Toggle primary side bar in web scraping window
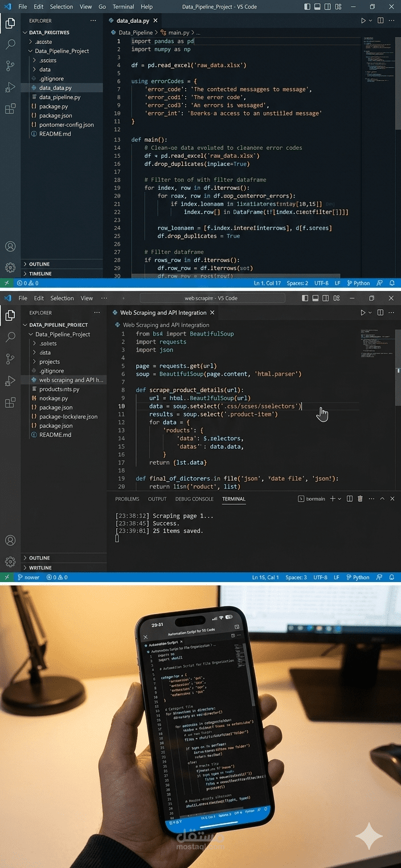This screenshot has width=401, height=868. tap(305, 298)
